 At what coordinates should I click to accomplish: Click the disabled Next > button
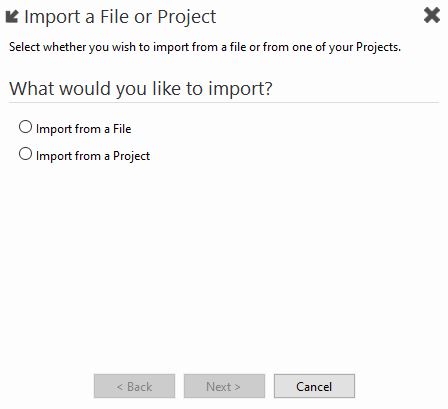tap(224, 386)
